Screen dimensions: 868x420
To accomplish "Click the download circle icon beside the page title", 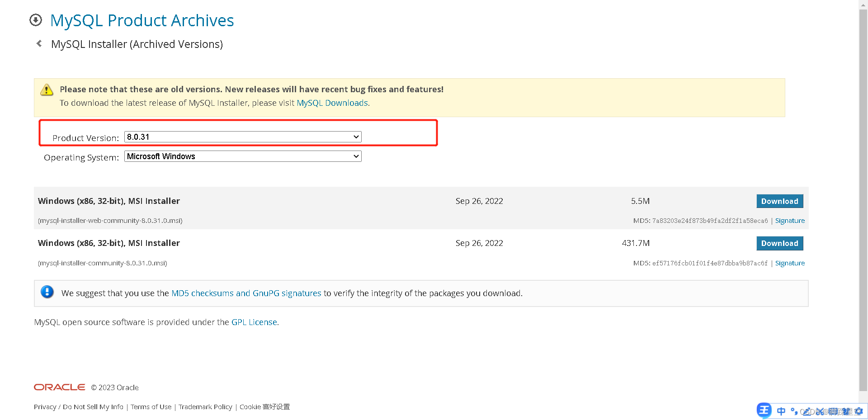I will [x=36, y=20].
